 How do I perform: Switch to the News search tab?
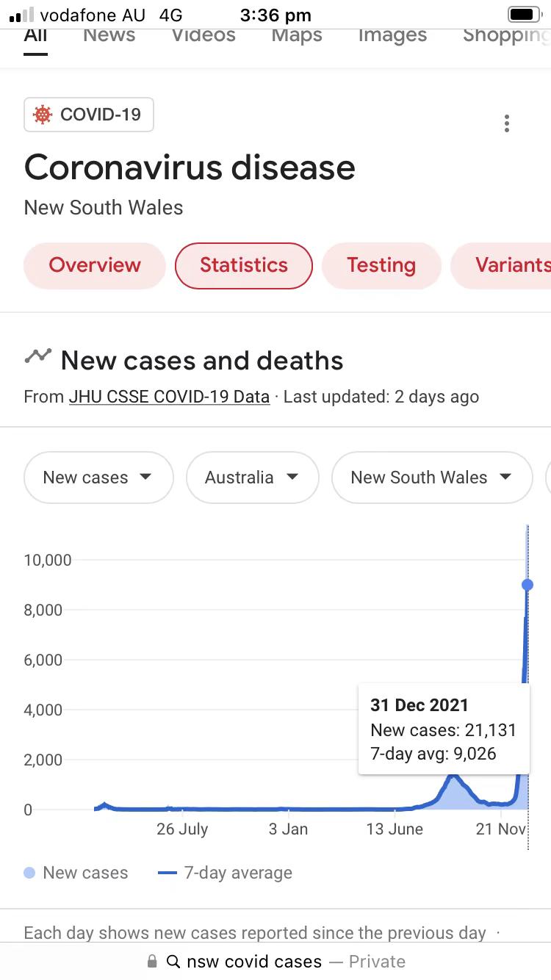pyautogui.click(x=109, y=35)
